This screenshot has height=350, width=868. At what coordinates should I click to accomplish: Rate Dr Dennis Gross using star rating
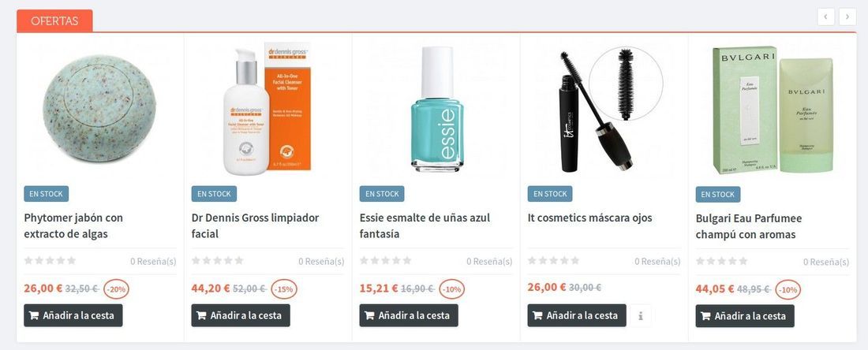(x=218, y=260)
